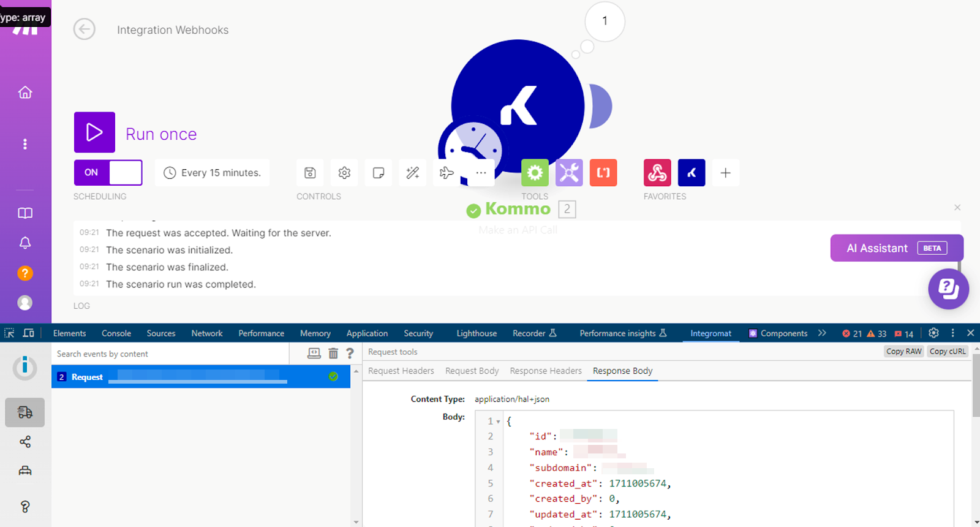Open the Request Headers tab
The image size is (980, 527).
(401, 371)
